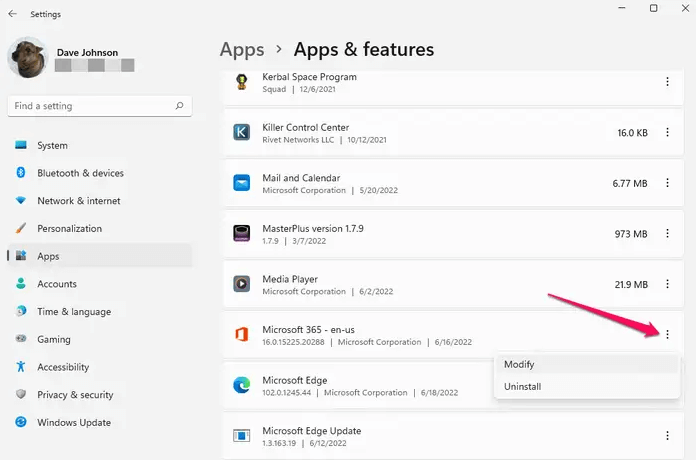Click the Microsoft Edge Update name

click(x=312, y=431)
